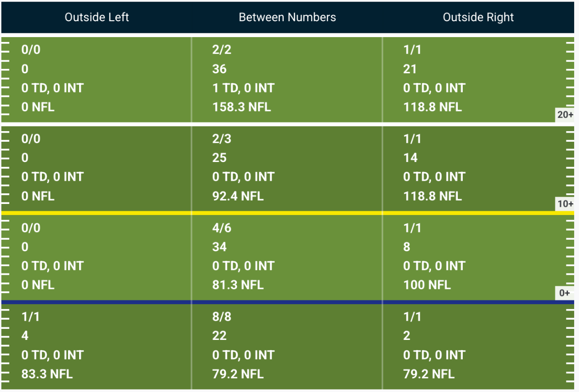579x392 pixels.
Task: Click the 2/3 completions stat
Action: click(x=221, y=139)
